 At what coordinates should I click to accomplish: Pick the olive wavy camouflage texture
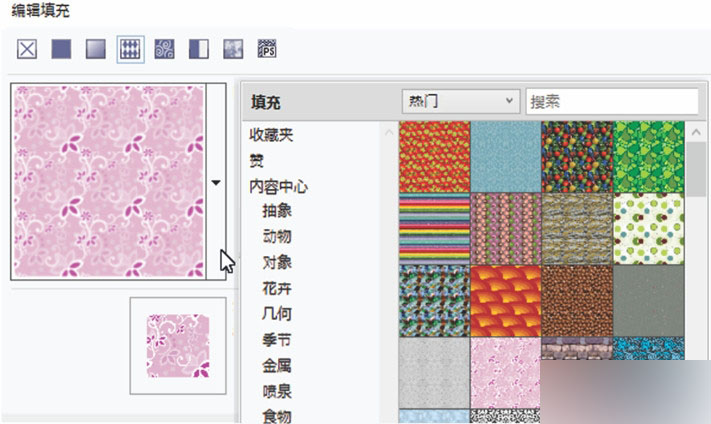click(577, 229)
